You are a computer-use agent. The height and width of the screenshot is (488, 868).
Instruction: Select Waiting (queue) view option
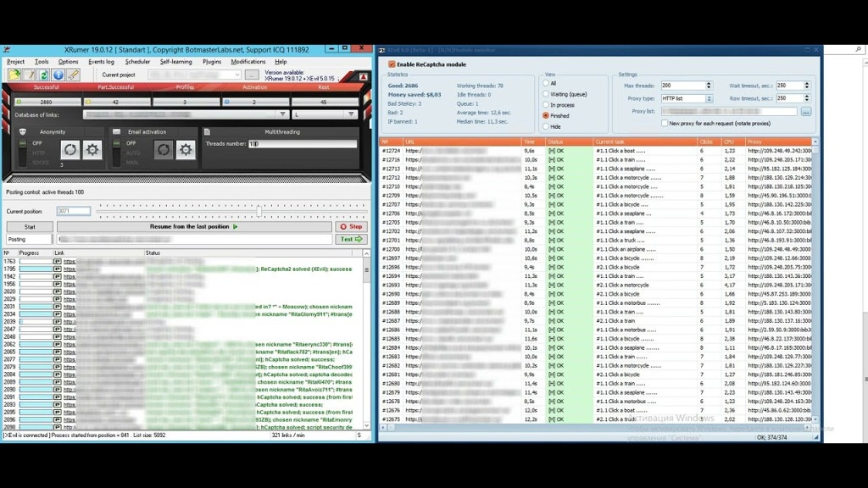click(x=546, y=94)
